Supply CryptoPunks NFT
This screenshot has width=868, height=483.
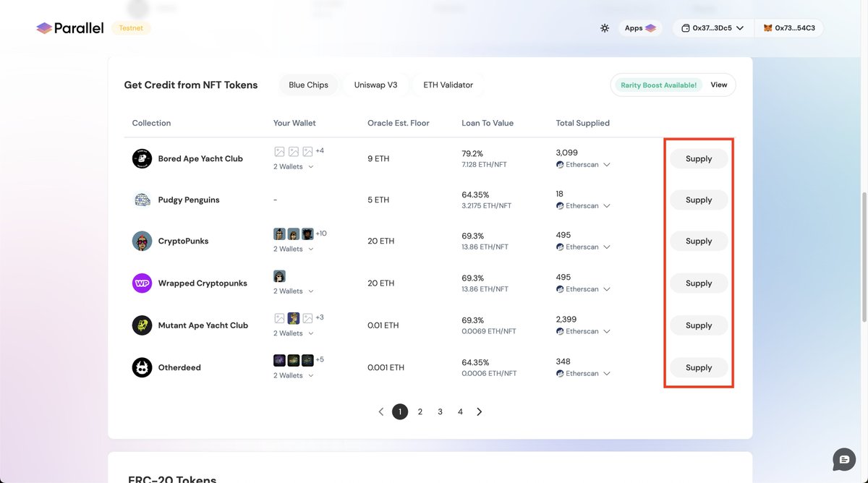[699, 241]
